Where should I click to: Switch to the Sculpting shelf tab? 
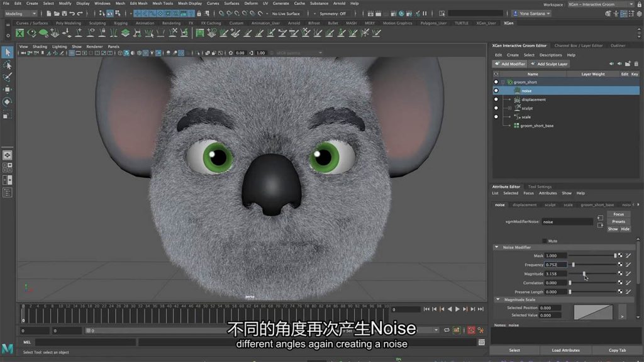point(97,23)
